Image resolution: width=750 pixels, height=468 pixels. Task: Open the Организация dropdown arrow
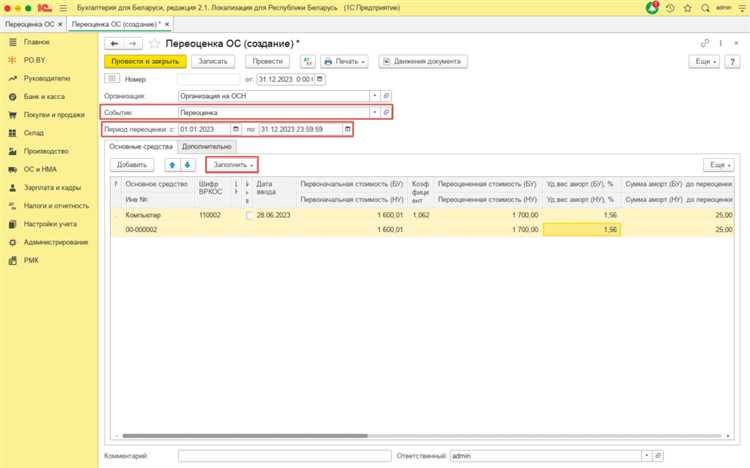pyautogui.click(x=373, y=95)
